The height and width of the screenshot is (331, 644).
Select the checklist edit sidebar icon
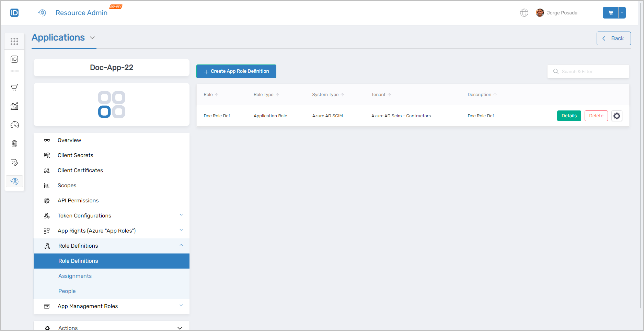[x=14, y=163]
